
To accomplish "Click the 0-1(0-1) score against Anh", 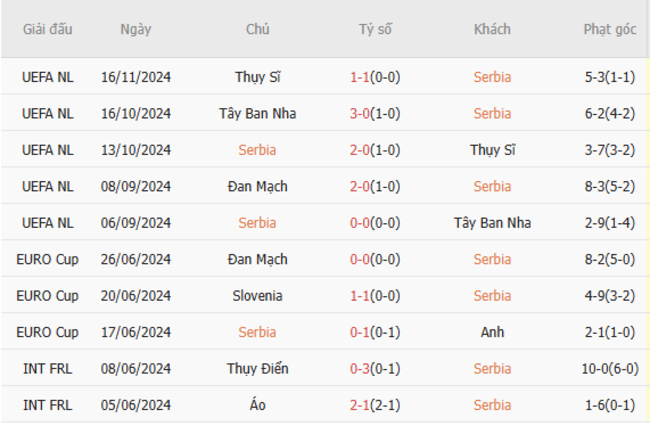I will pos(375,332).
